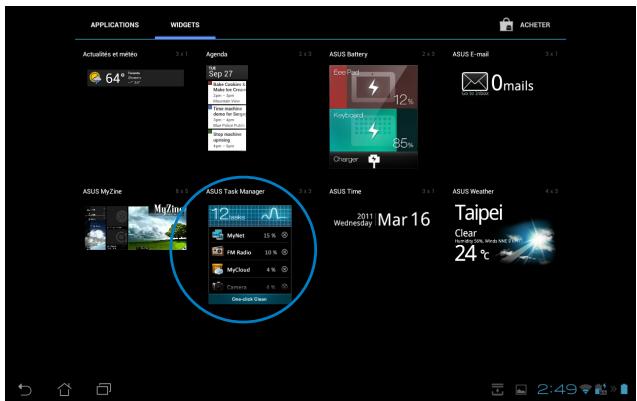Screen dimensions: 637x401
Task: Click the Keyboard battery 85% tile
Action: coord(373,130)
